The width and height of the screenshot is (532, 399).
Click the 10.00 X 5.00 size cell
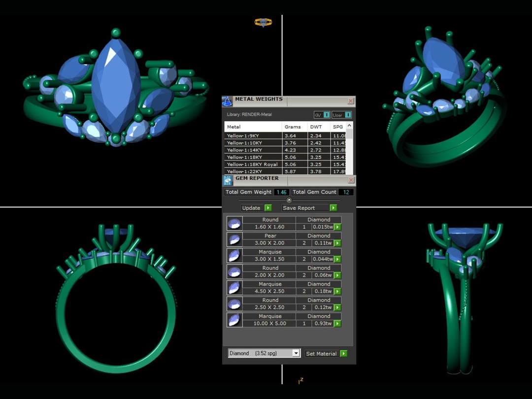click(x=270, y=323)
